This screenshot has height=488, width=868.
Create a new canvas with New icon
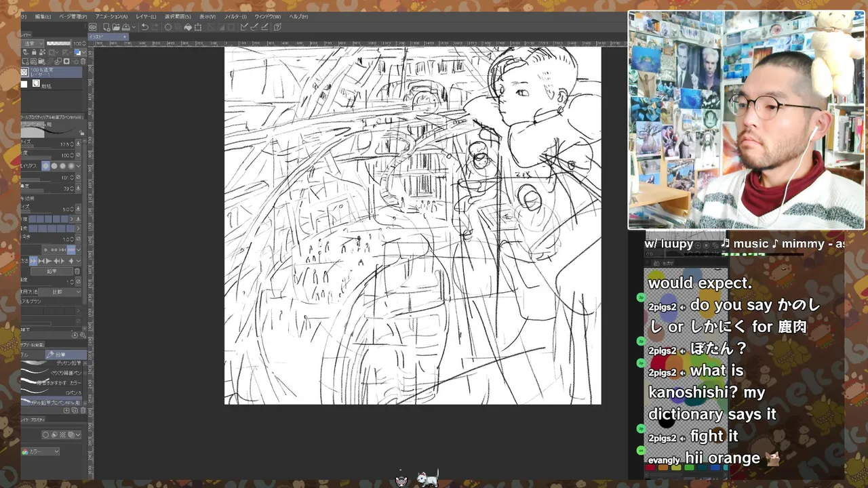(106, 27)
